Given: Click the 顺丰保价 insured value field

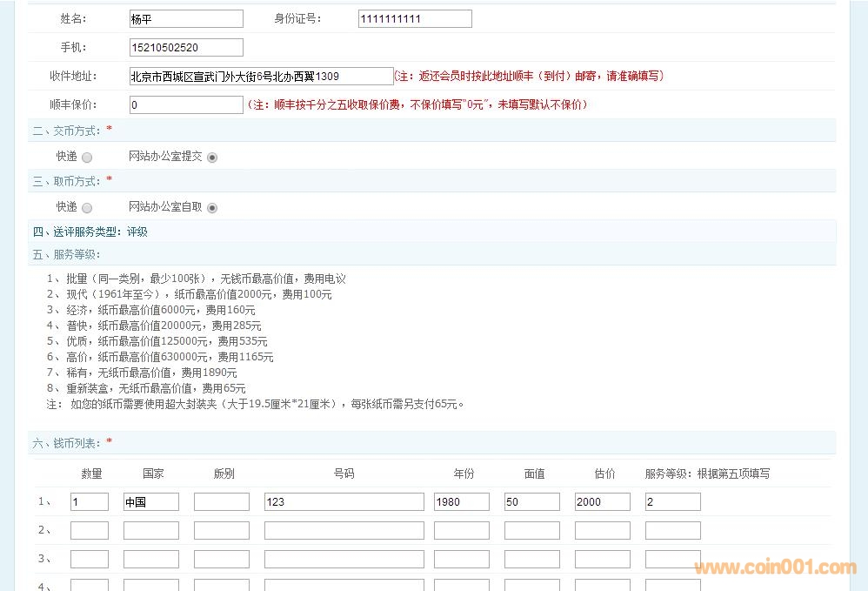Looking at the screenshot, I should [186, 105].
